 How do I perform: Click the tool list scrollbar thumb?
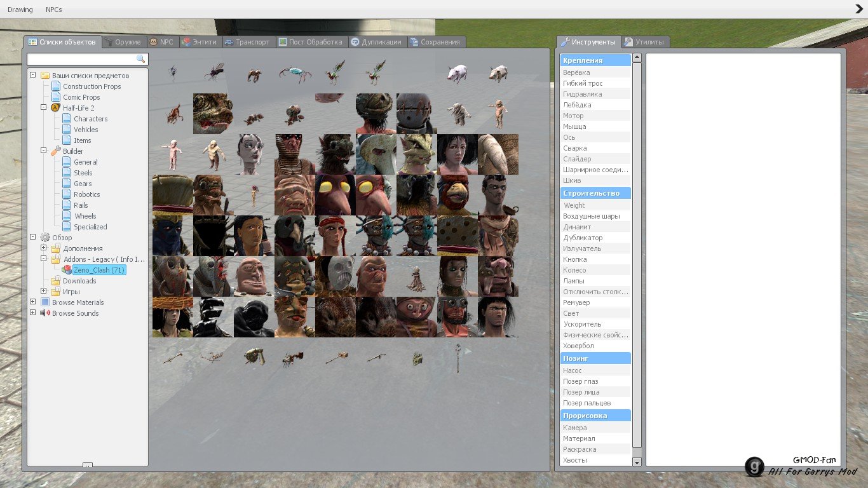tap(637, 254)
